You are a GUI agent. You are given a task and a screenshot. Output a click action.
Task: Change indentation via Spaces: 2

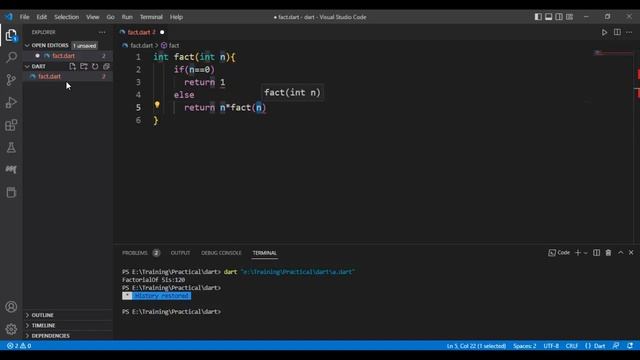point(524,346)
